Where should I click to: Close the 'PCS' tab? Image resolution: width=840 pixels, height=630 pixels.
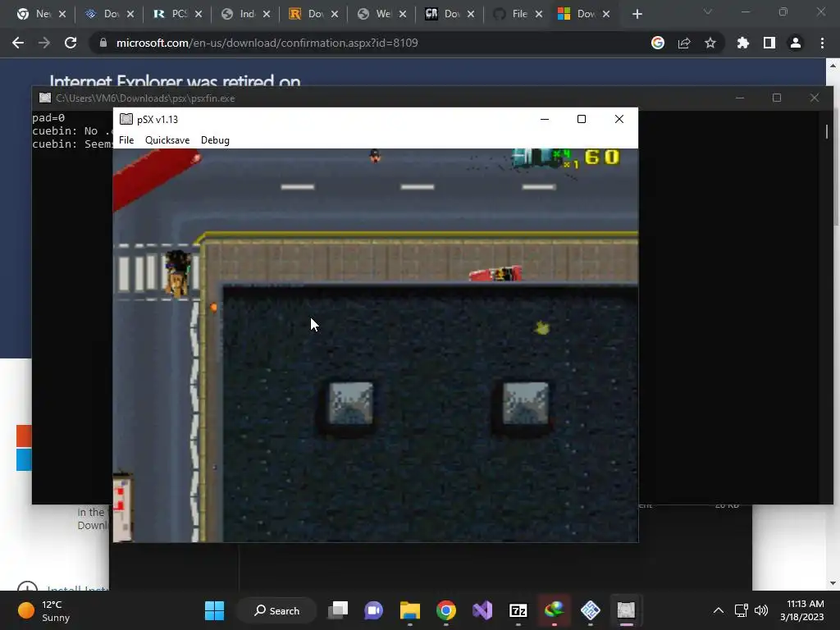point(199,15)
